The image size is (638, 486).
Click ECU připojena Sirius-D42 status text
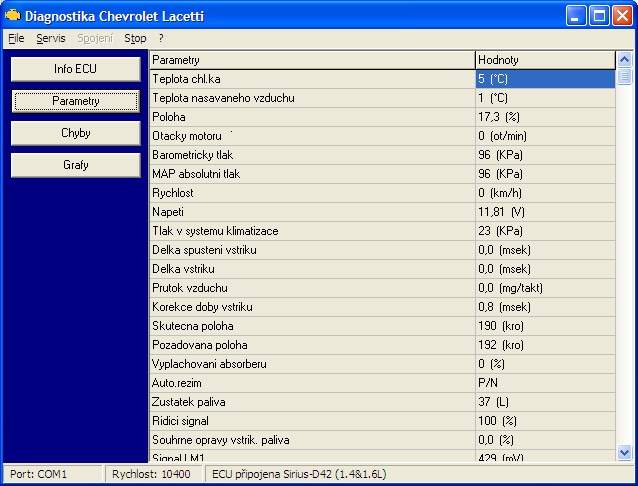click(x=299, y=474)
